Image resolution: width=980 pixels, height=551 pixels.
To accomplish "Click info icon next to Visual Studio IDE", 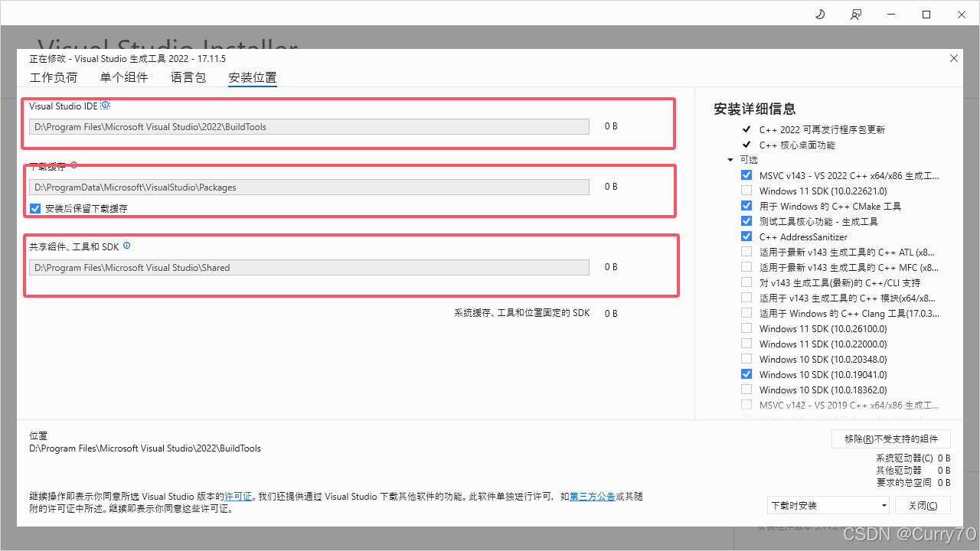I will [x=106, y=106].
